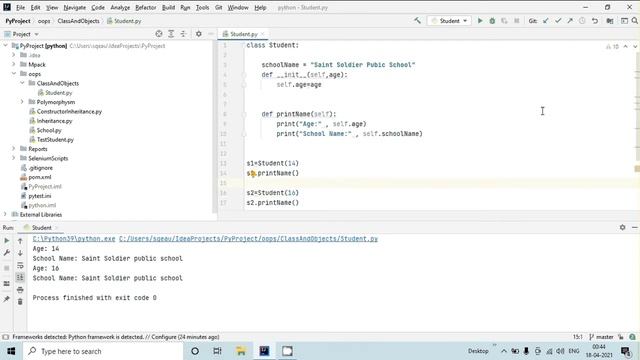
Task: Expand the .idea folder
Action: click(14, 55)
